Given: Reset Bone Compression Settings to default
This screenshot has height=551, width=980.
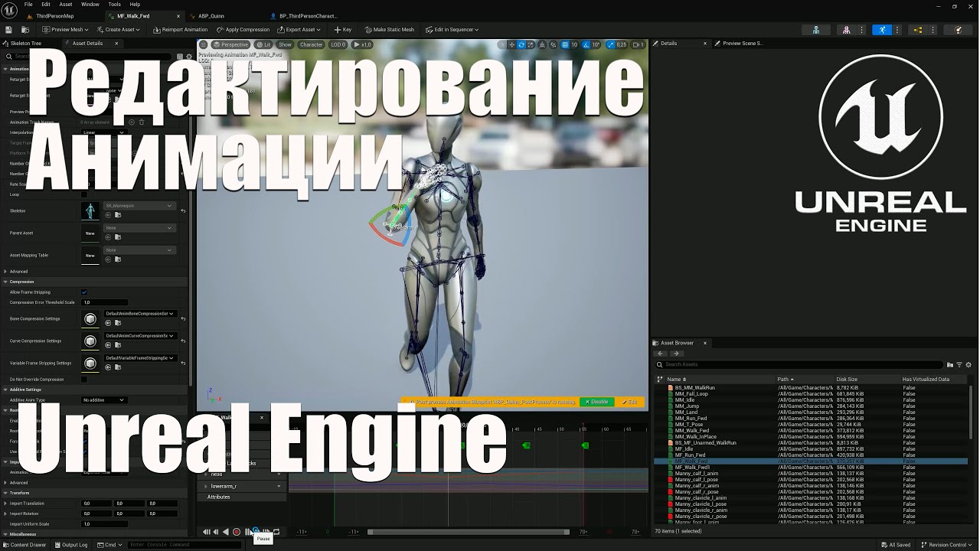Looking at the screenshot, I should pos(183,318).
